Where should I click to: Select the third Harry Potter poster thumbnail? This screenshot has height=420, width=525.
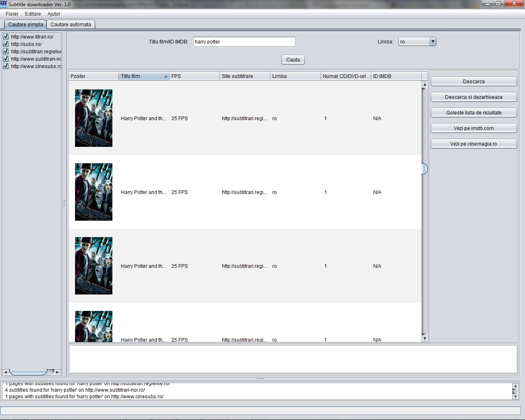point(94,266)
